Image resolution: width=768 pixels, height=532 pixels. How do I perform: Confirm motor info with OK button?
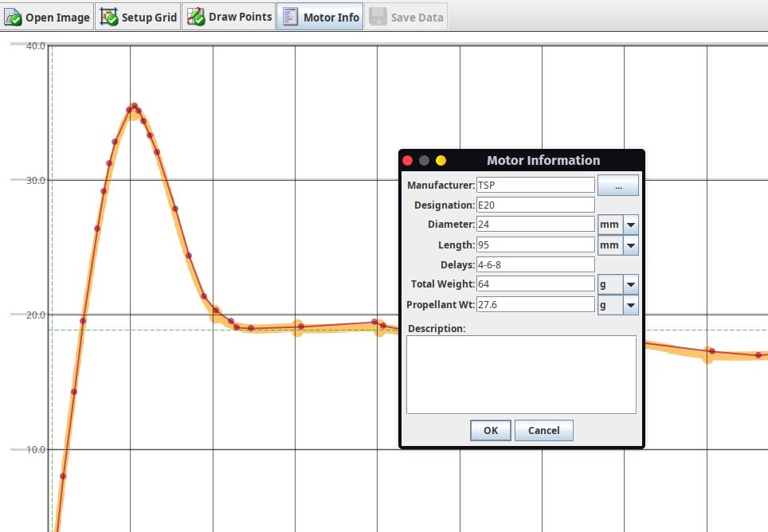490,430
